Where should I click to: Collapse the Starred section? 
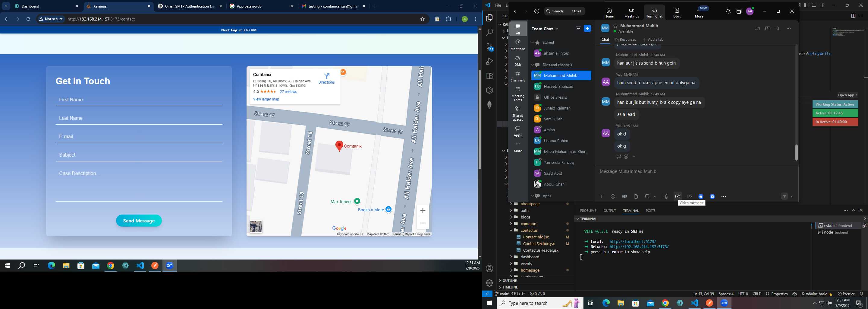point(533,43)
